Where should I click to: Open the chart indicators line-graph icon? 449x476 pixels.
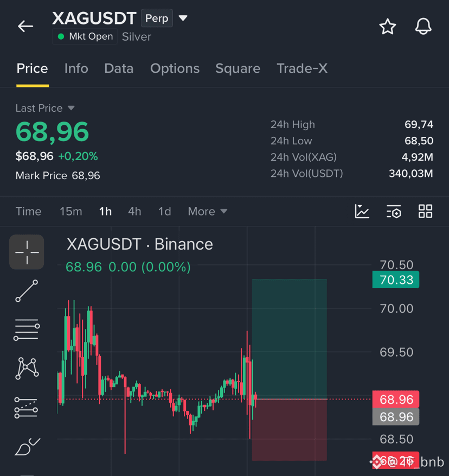point(362,211)
